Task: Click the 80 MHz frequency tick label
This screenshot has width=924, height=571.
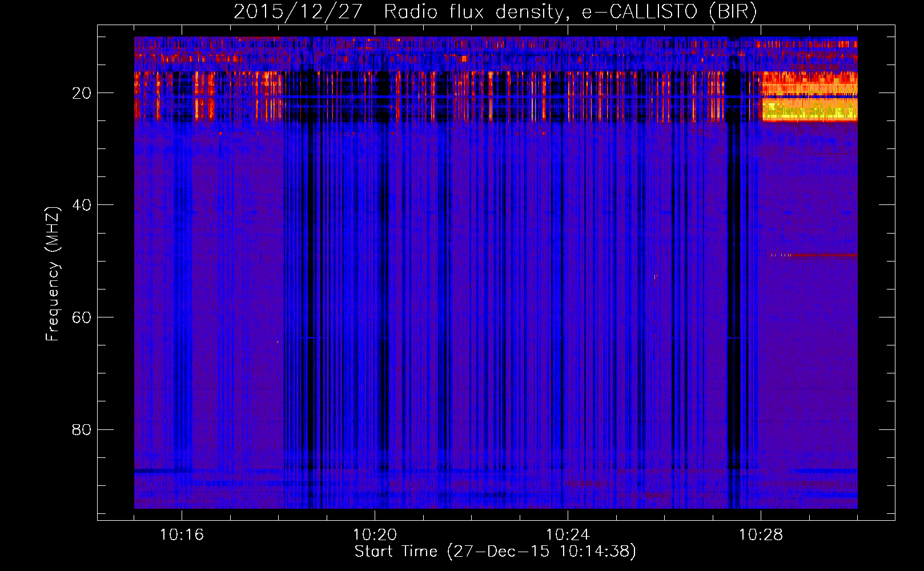Action: 82,429
